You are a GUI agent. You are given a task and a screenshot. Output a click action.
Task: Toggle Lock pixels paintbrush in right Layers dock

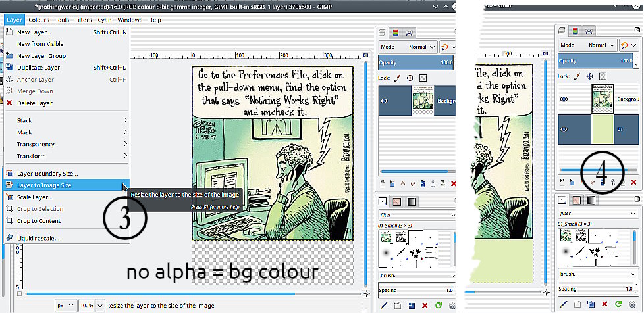[577, 76]
